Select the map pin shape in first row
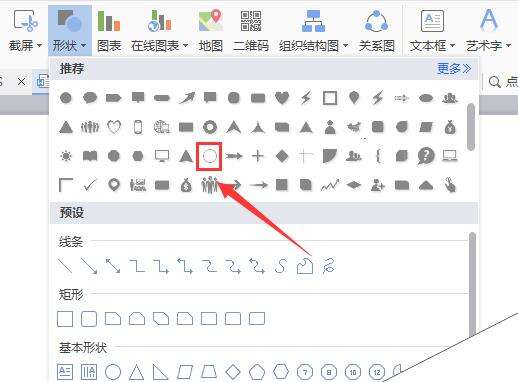Viewport: 518px width, 382px height. 354,98
